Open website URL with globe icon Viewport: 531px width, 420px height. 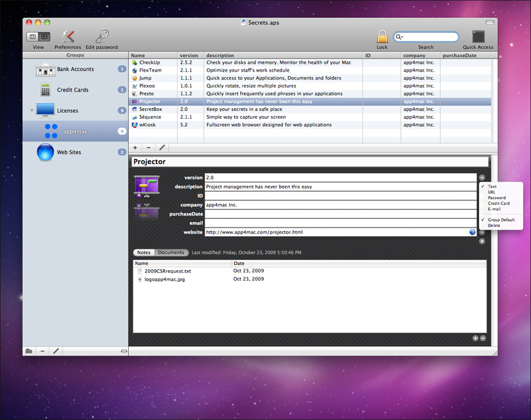tap(472, 232)
